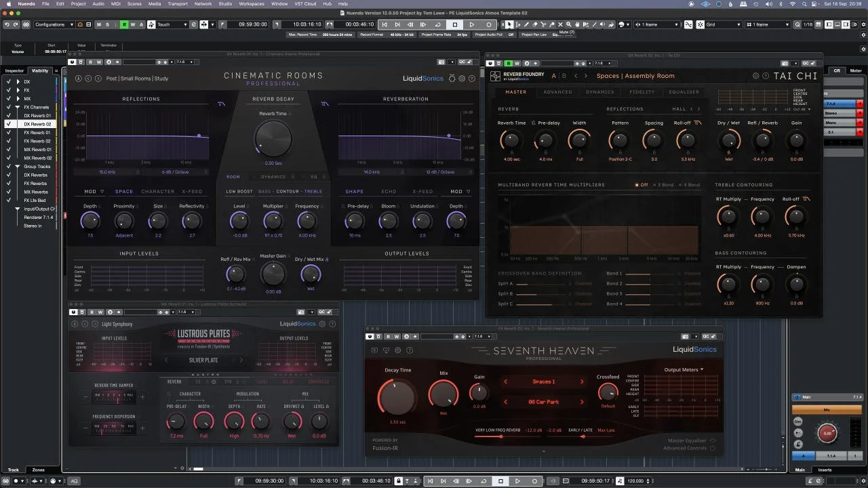Select the Split scissors tool

pyautogui.click(x=543, y=24)
